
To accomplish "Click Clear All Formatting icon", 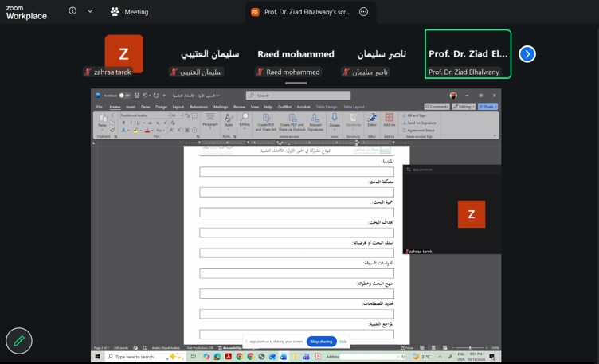I will click(x=173, y=123).
